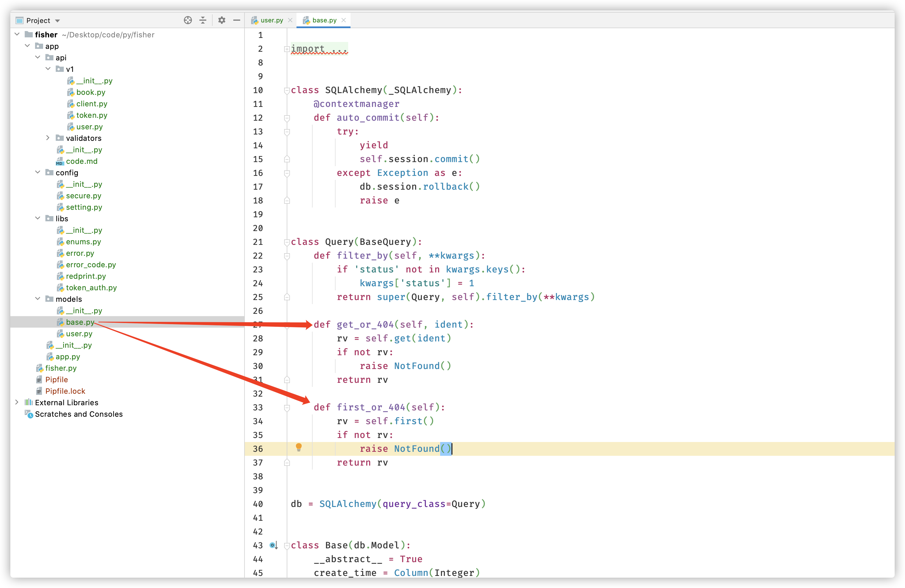Click the override gutter icon on line 43
Image resolution: width=905 pixels, height=588 pixels.
coord(274,545)
